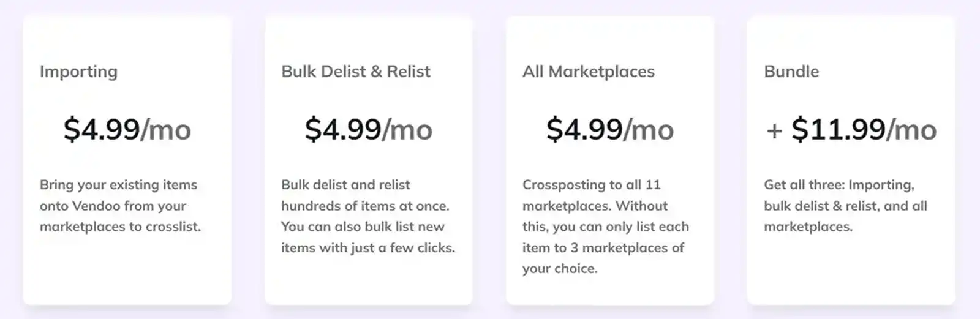Select the Importing $4.99/mo price
This screenshot has height=319, width=980.
pos(127,129)
